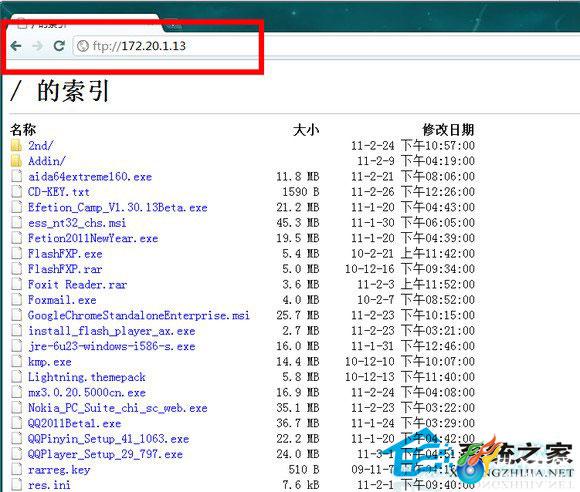The height and width of the screenshot is (492, 580).
Task: Click file icon beside FlashFXP.rar
Action: (16, 269)
